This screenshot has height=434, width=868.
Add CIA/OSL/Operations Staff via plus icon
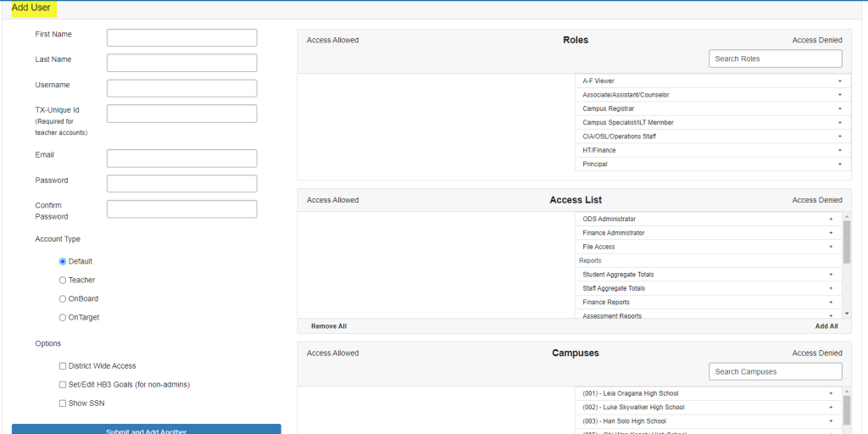pos(840,136)
